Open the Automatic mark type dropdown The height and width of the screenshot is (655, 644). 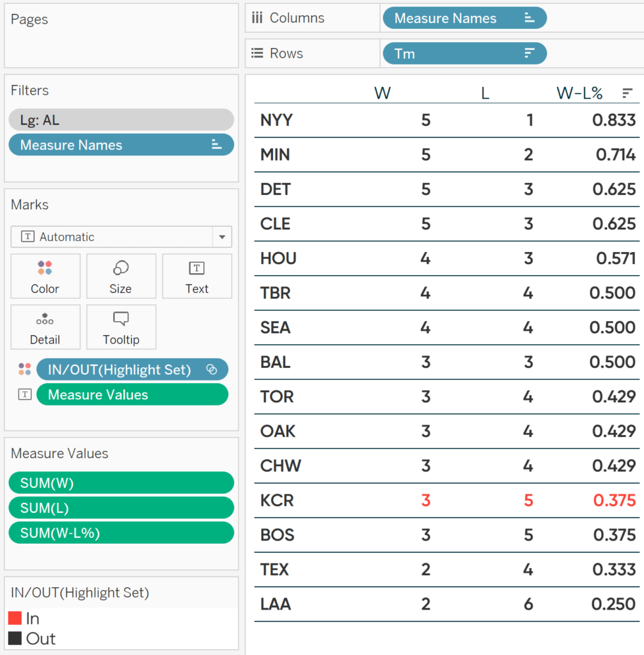pos(121,237)
